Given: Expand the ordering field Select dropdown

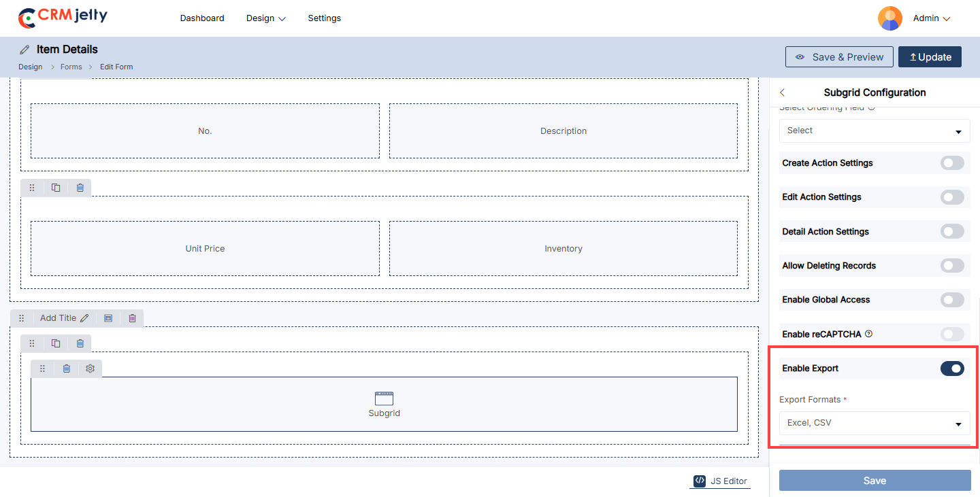Looking at the screenshot, I should click(875, 131).
